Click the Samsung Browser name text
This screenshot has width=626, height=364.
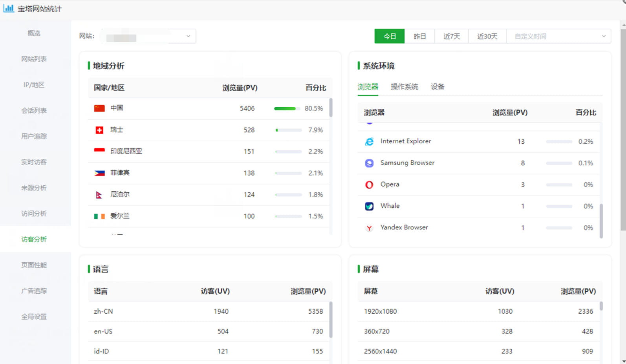407,163
